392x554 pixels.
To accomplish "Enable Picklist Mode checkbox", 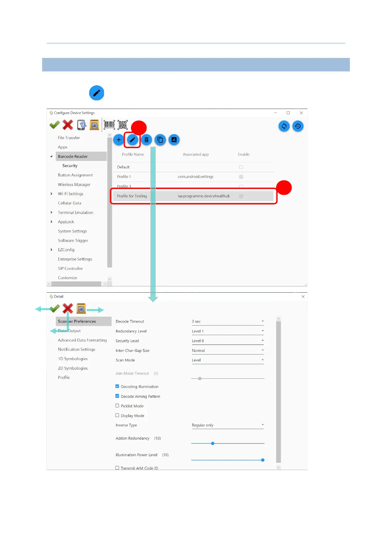I will [117, 406].
